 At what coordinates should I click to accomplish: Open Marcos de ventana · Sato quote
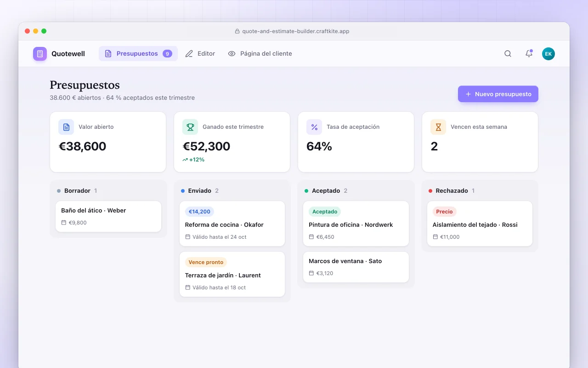coord(356,267)
